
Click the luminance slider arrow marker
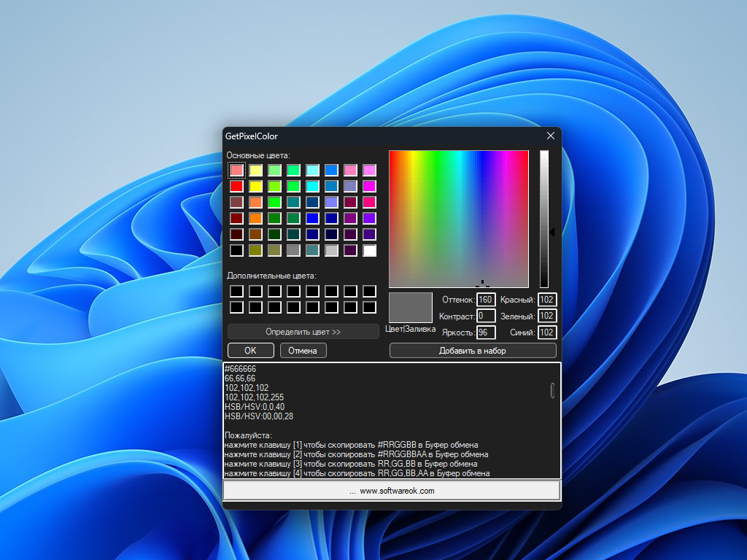552,232
